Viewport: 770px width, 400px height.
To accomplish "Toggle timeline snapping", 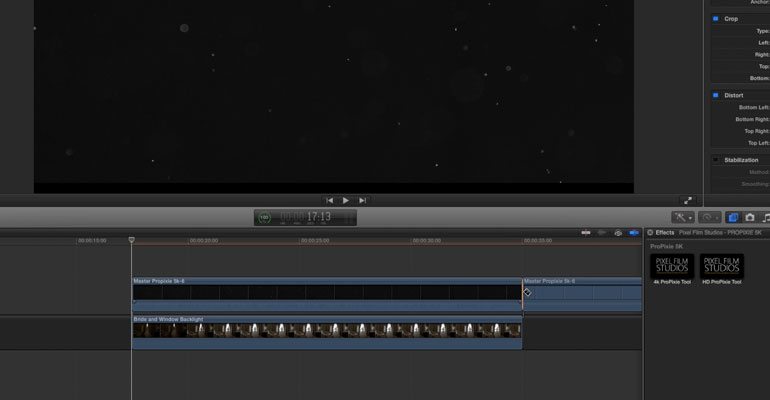I will point(634,233).
